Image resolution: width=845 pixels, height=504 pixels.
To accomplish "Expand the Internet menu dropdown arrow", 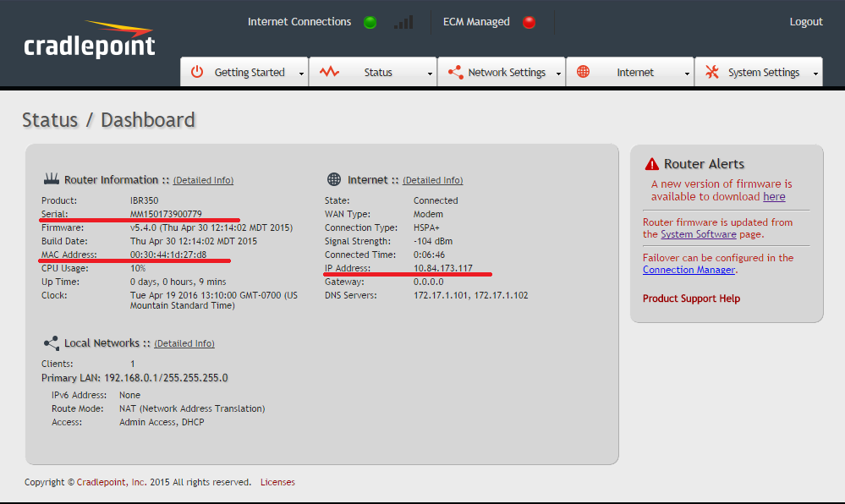I will click(687, 74).
